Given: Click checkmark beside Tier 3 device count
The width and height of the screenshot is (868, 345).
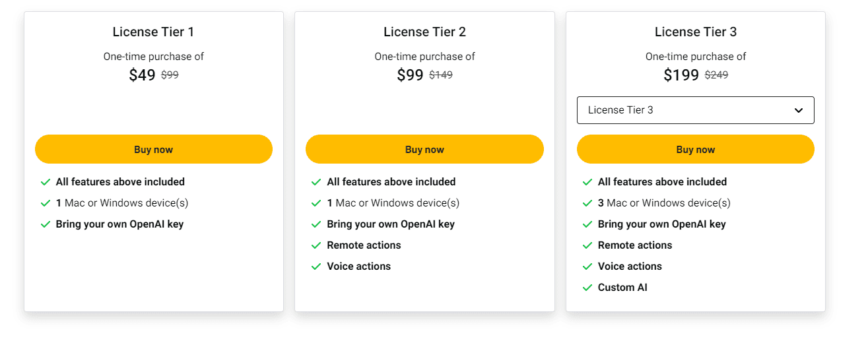Looking at the screenshot, I should [587, 203].
